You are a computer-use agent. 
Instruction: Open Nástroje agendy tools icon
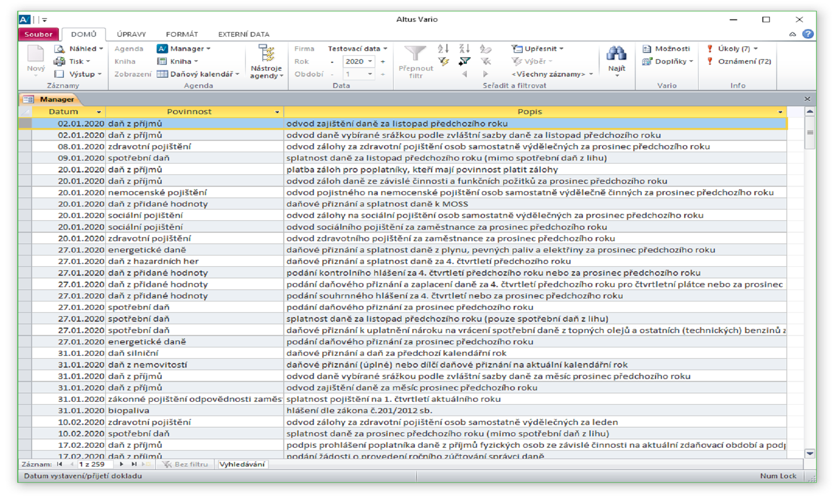click(266, 53)
